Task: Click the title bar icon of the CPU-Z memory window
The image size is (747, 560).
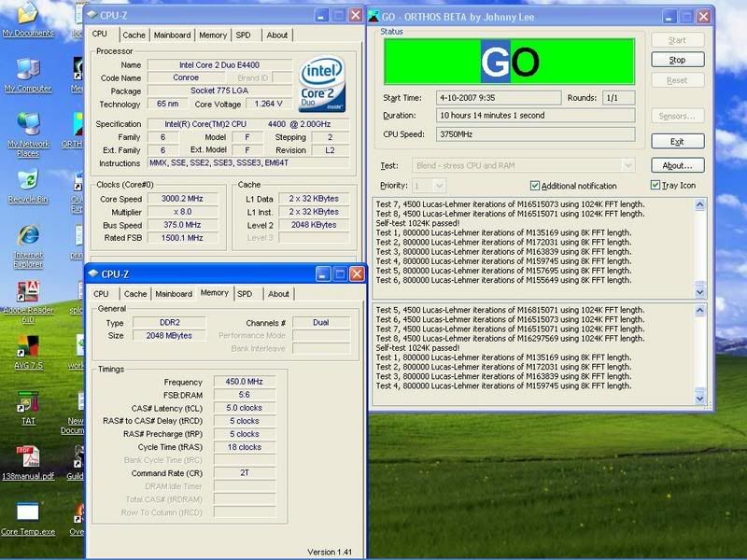Action: pos(93,273)
